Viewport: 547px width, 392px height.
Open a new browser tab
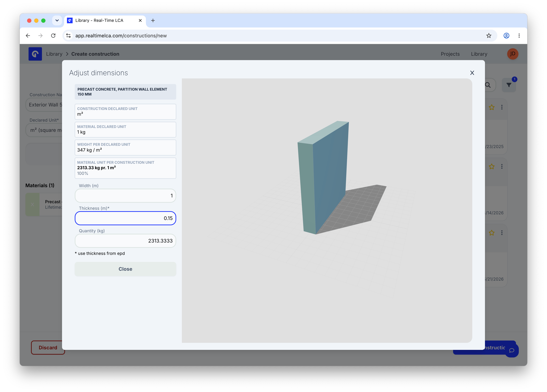pyautogui.click(x=153, y=20)
